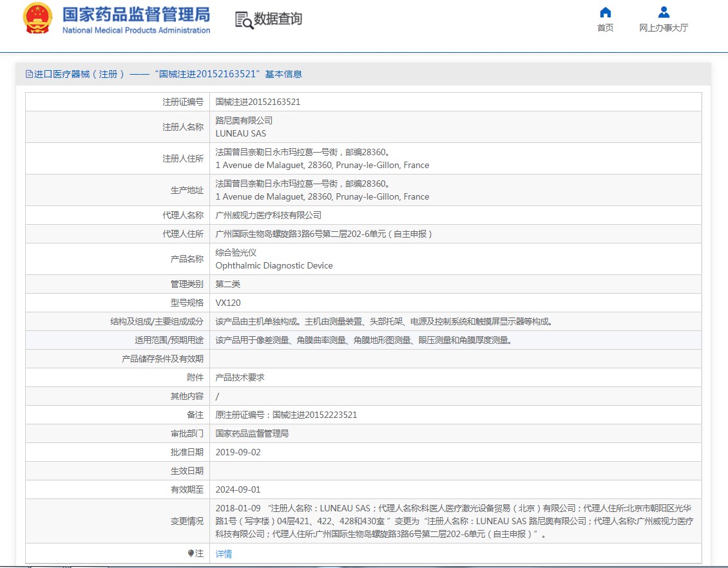The image size is (728, 568).
Task: Click the 代理人住所 address value
Action: 323,234
